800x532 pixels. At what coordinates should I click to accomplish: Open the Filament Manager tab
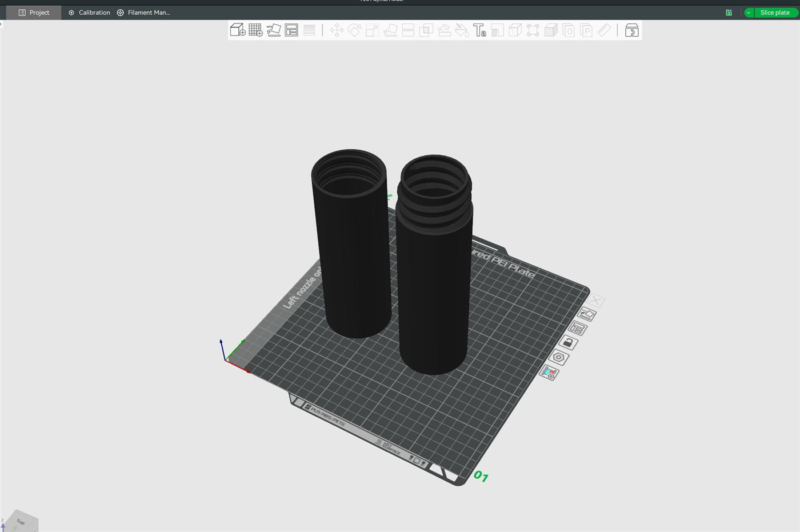point(143,13)
